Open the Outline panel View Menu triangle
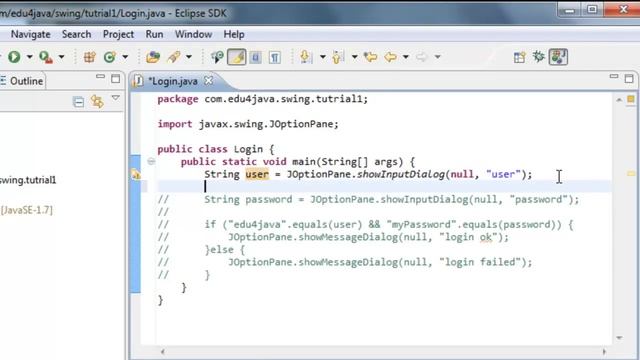Viewport: 640px width, 360px height. [116, 98]
